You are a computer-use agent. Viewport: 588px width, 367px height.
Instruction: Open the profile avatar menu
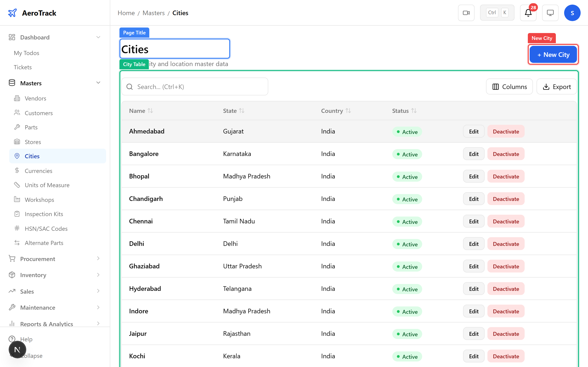[x=572, y=13]
